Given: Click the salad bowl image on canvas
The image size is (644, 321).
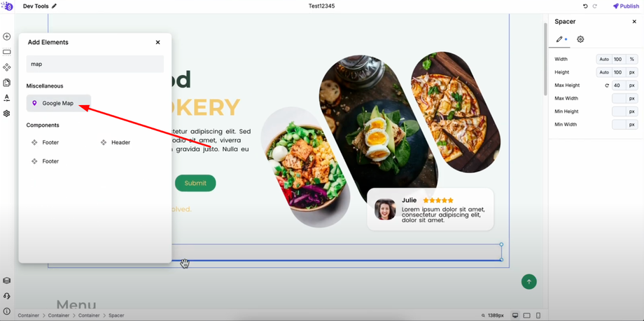Looking at the screenshot, I should tap(304, 167).
